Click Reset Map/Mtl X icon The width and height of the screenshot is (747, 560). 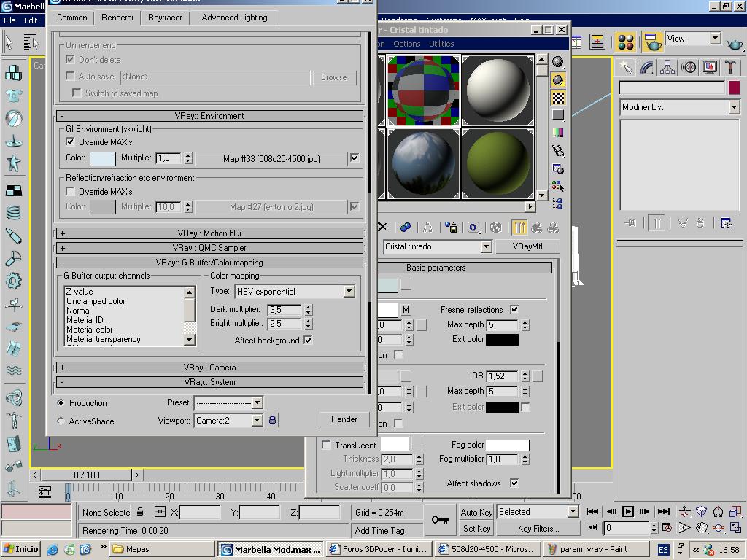382,227
